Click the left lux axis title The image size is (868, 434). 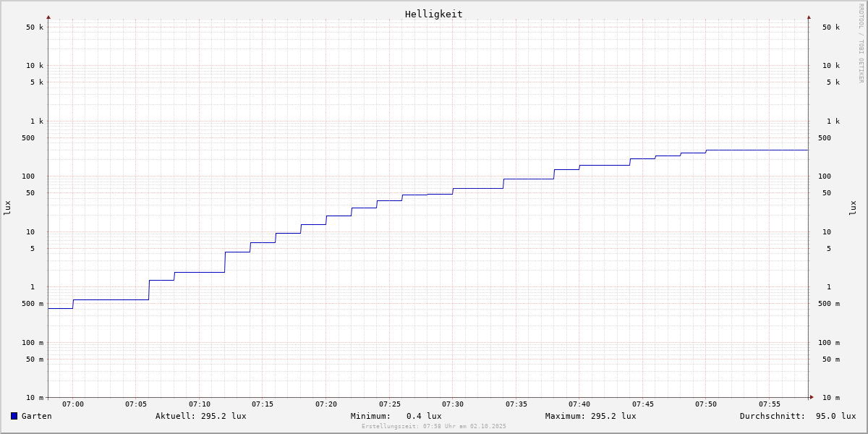coord(7,208)
